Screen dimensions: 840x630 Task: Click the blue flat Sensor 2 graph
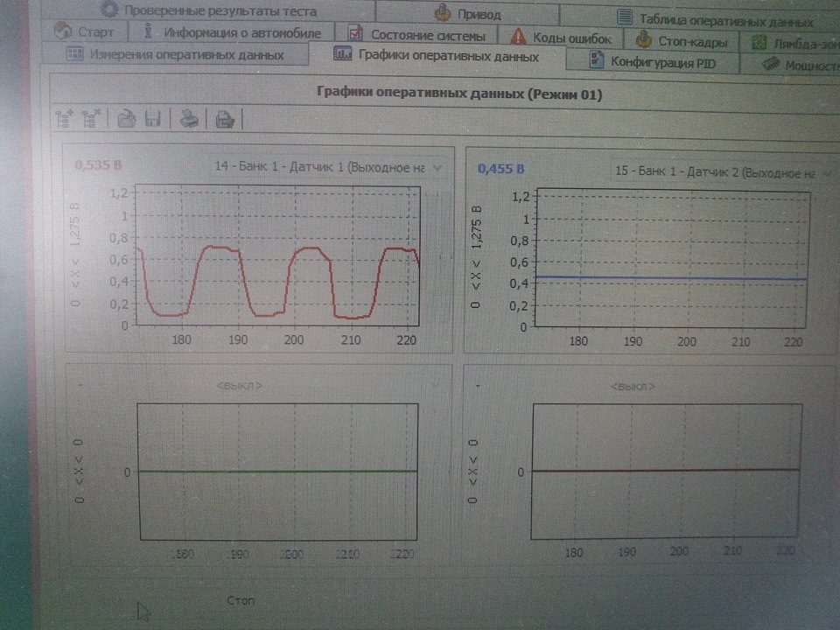pyautogui.click(x=672, y=257)
